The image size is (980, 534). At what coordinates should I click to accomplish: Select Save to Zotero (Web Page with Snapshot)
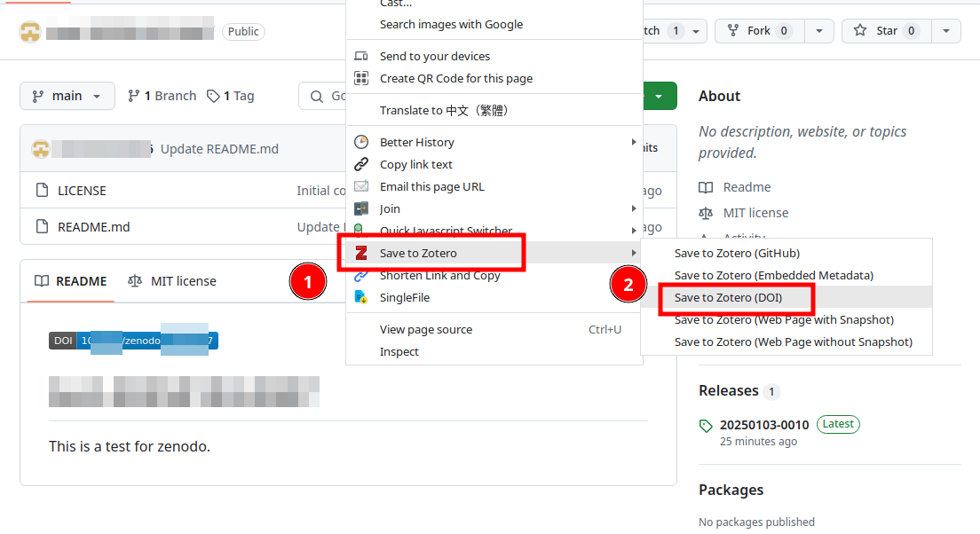(784, 319)
